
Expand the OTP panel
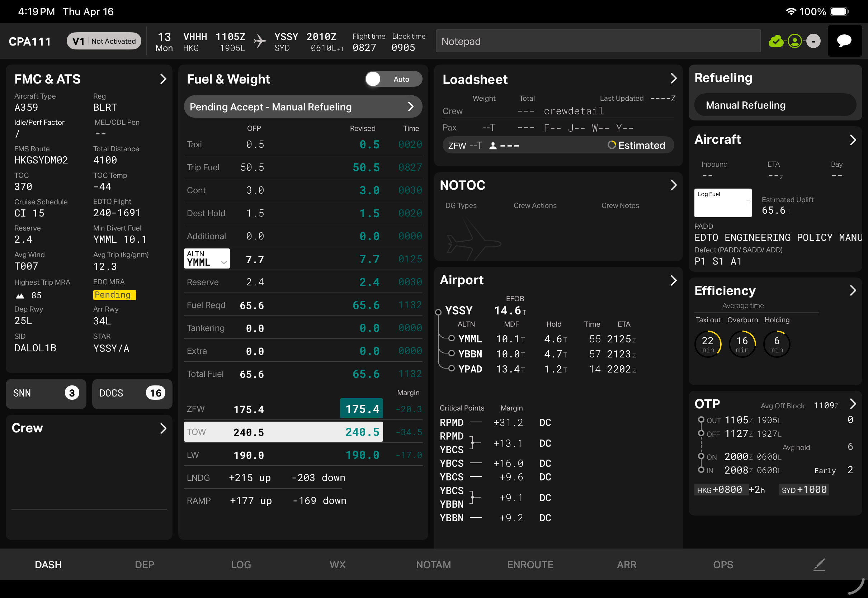pos(853,404)
